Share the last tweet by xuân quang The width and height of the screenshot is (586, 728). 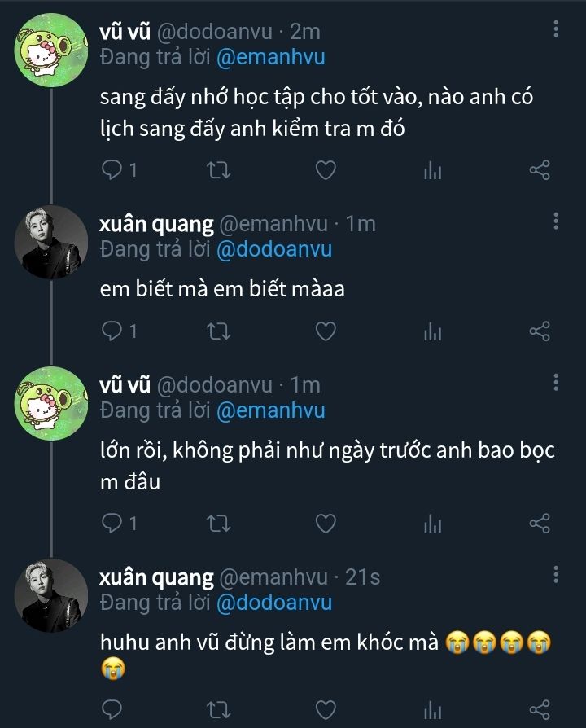(540, 708)
